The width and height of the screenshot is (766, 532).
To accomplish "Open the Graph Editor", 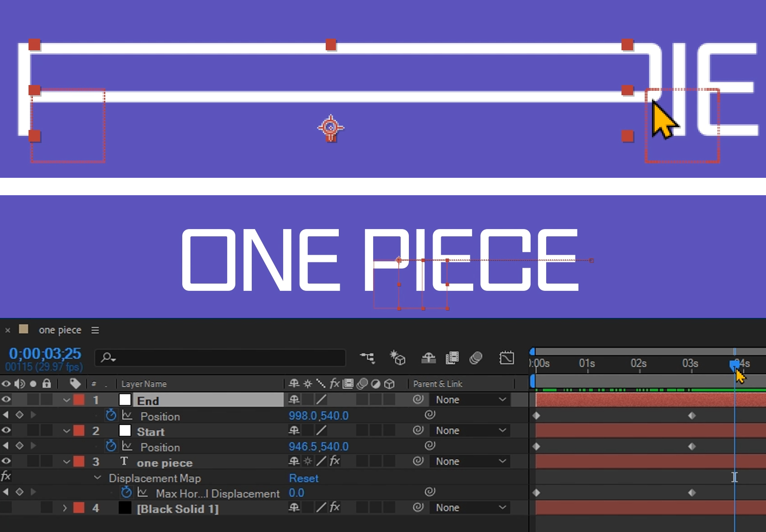I will click(506, 358).
